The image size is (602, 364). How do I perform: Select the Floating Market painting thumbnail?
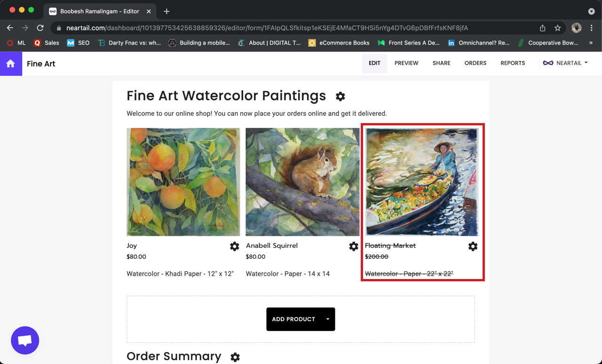[x=422, y=182]
